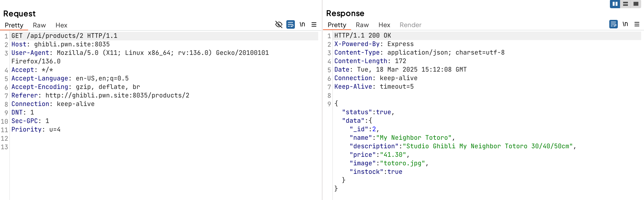Image resolution: width=644 pixels, height=200 pixels.
Task: Click the '"description"' JSON key
Action: coord(374,146)
